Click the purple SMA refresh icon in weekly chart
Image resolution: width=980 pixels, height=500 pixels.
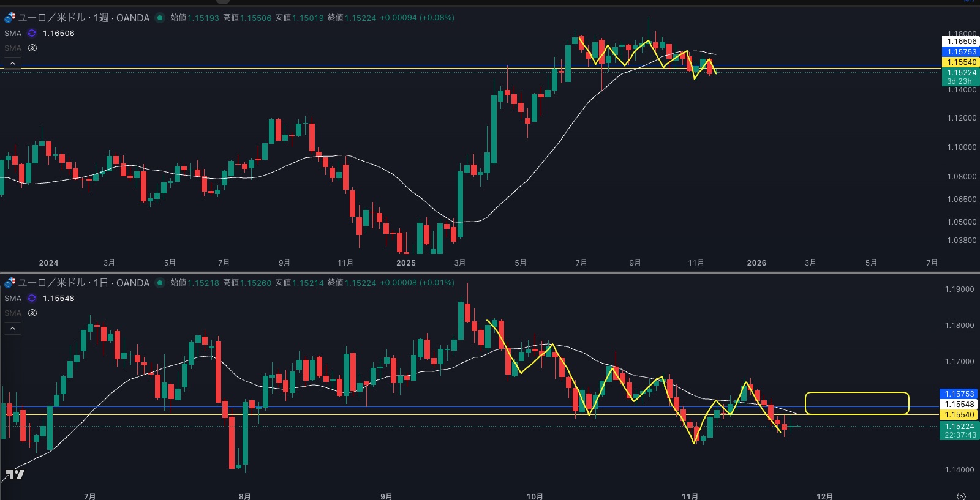coord(32,34)
